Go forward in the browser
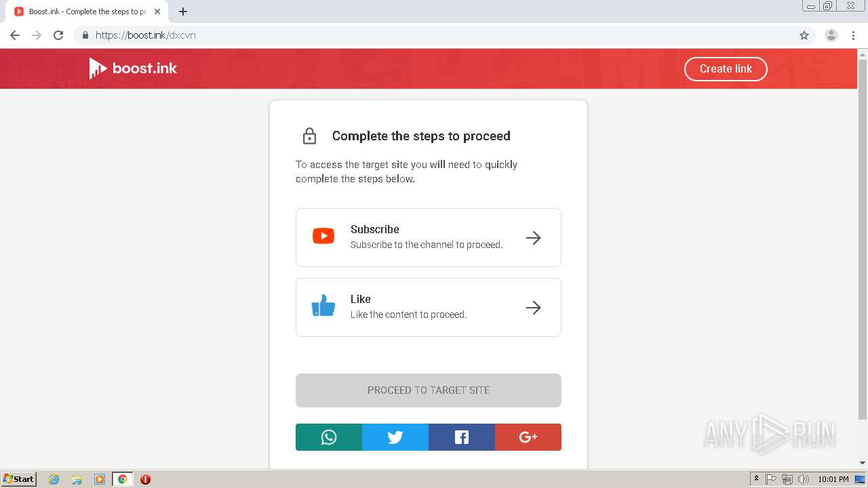Image resolution: width=868 pixels, height=488 pixels. tap(37, 35)
